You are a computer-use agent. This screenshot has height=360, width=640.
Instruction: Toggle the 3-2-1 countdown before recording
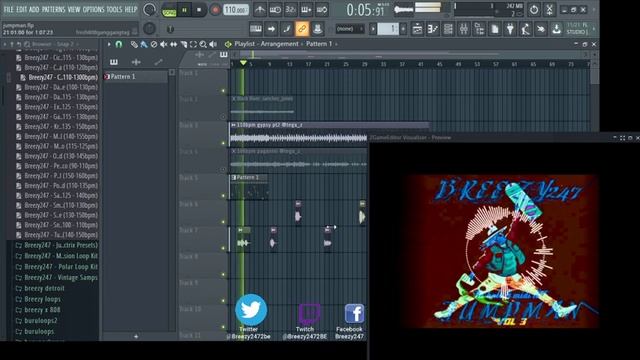(x=291, y=9)
